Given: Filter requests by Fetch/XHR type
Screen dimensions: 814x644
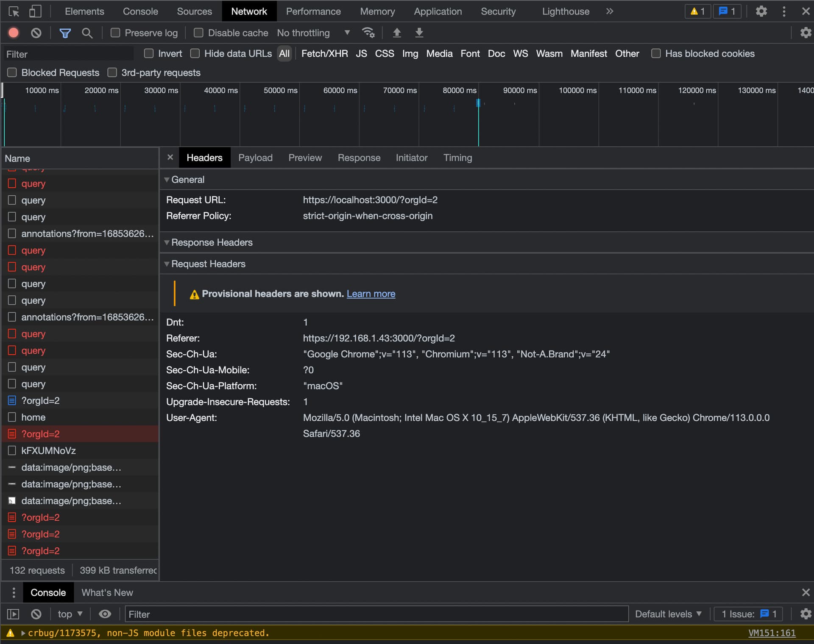Looking at the screenshot, I should click(x=324, y=53).
